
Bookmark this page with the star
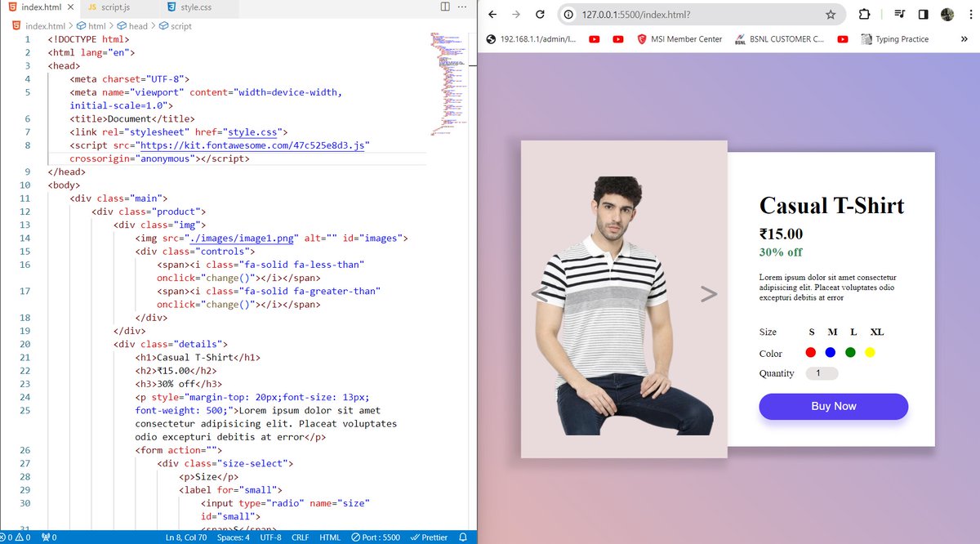[x=831, y=15]
